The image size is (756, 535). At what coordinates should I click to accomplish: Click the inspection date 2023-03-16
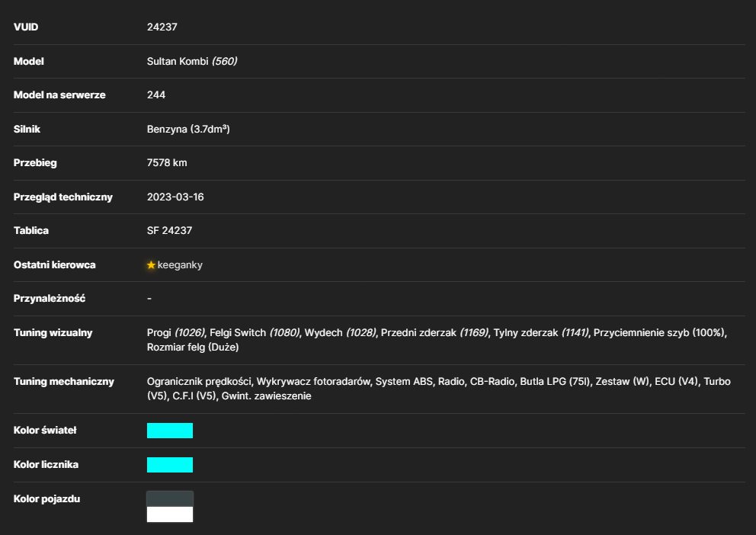pos(175,197)
